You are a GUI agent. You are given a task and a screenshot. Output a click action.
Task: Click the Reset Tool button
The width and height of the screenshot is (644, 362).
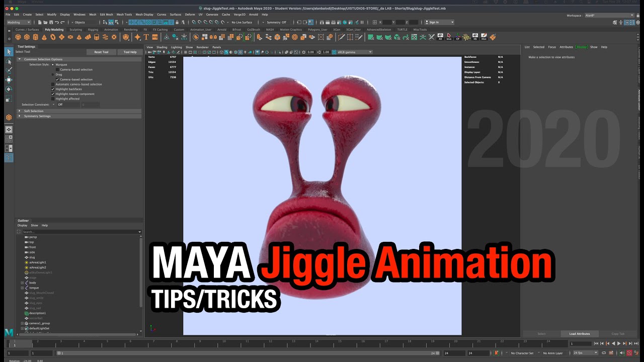point(101,52)
